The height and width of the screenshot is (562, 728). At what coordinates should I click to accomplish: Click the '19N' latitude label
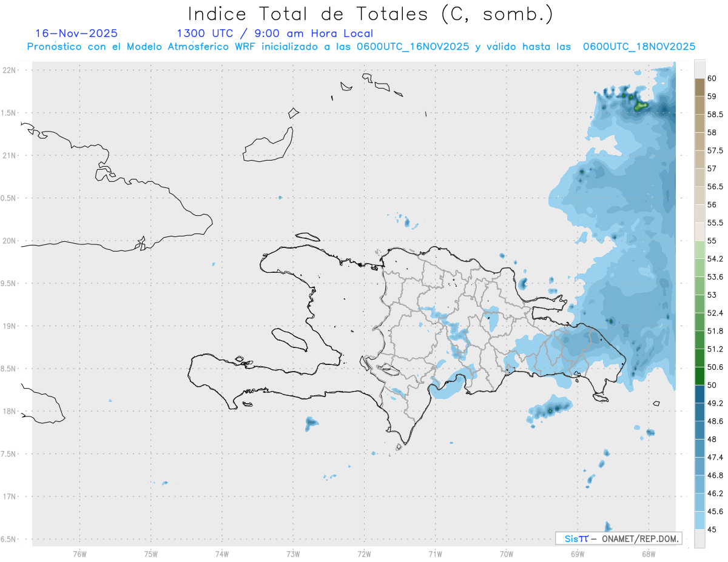pyautogui.click(x=9, y=326)
